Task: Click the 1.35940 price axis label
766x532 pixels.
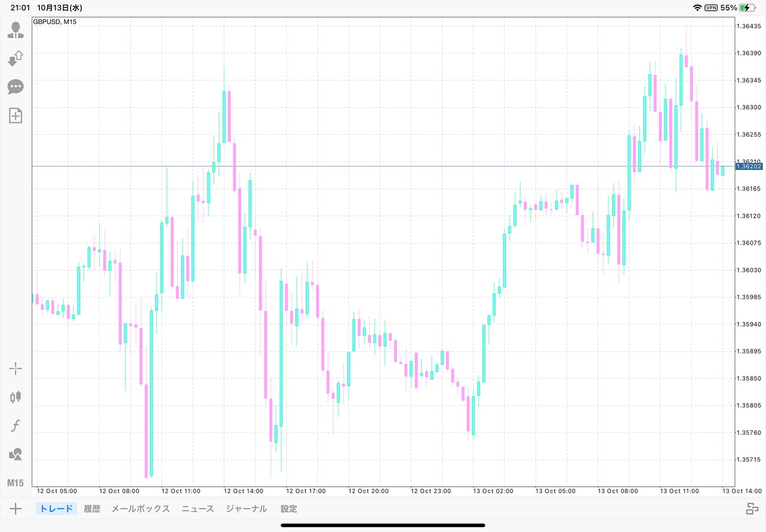Action: tap(749, 324)
